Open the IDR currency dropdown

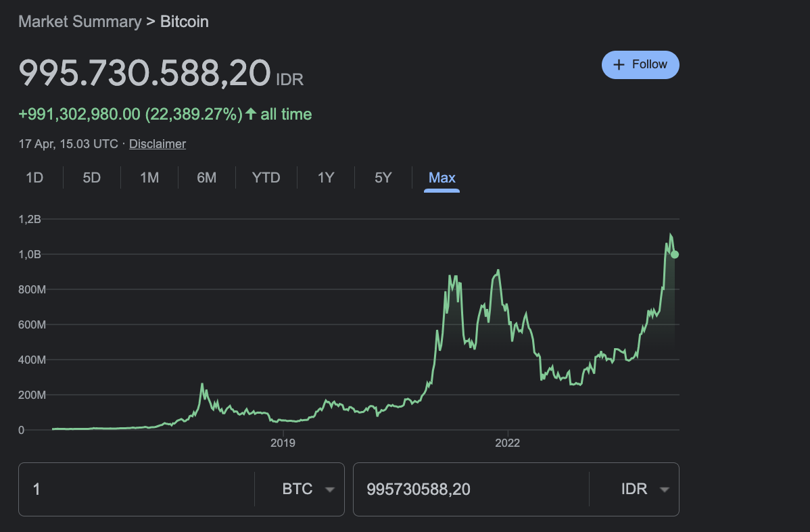pyautogui.click(x=644, y=489)
